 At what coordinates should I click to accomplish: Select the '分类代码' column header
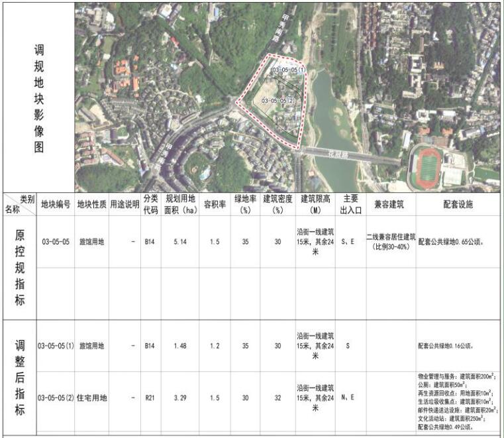(x=151, y=204)
